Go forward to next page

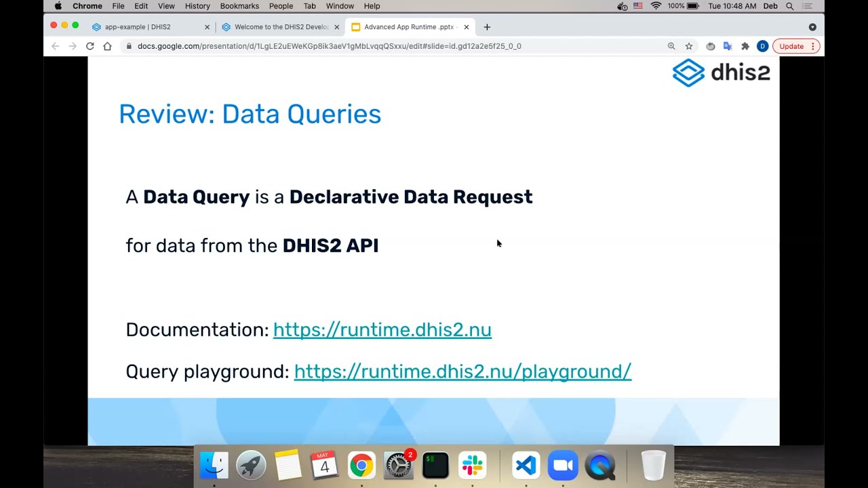tap(73, 46)
